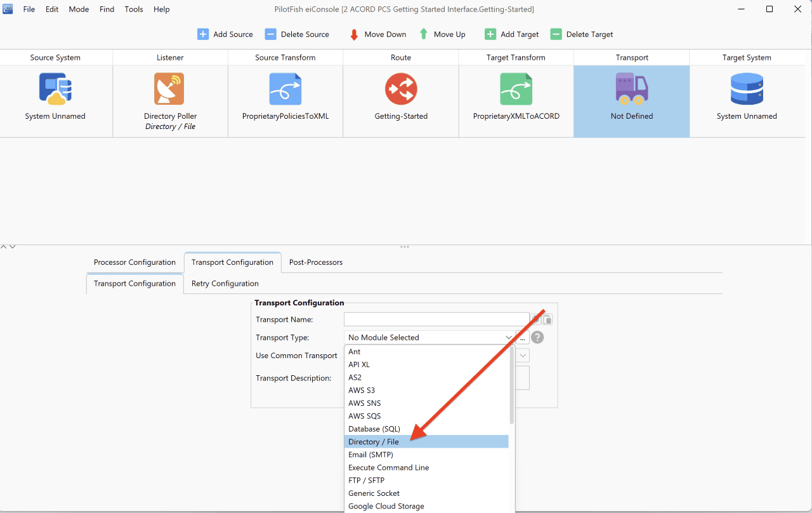Choose Database (SQL) from the transport list
This screenshot has width=812, height=513.
coord(426,429)
